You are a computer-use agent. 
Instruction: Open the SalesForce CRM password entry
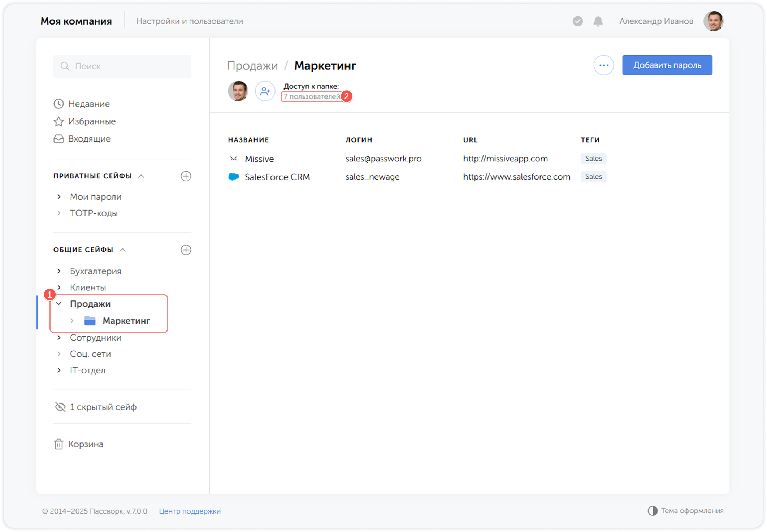(277, 177)
